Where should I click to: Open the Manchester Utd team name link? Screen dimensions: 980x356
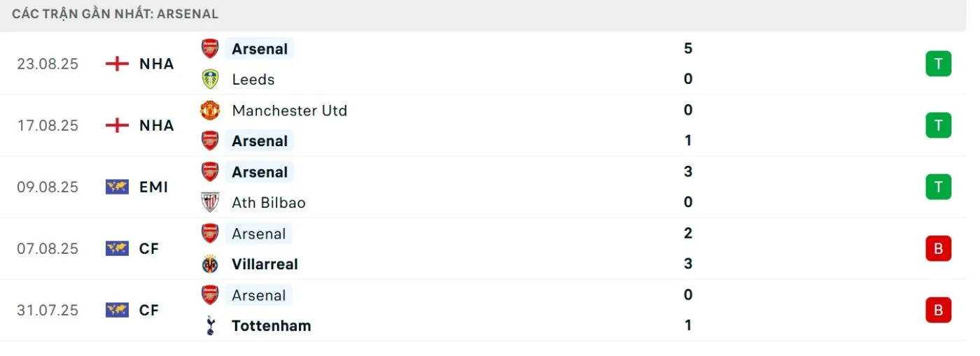[289, 111]
